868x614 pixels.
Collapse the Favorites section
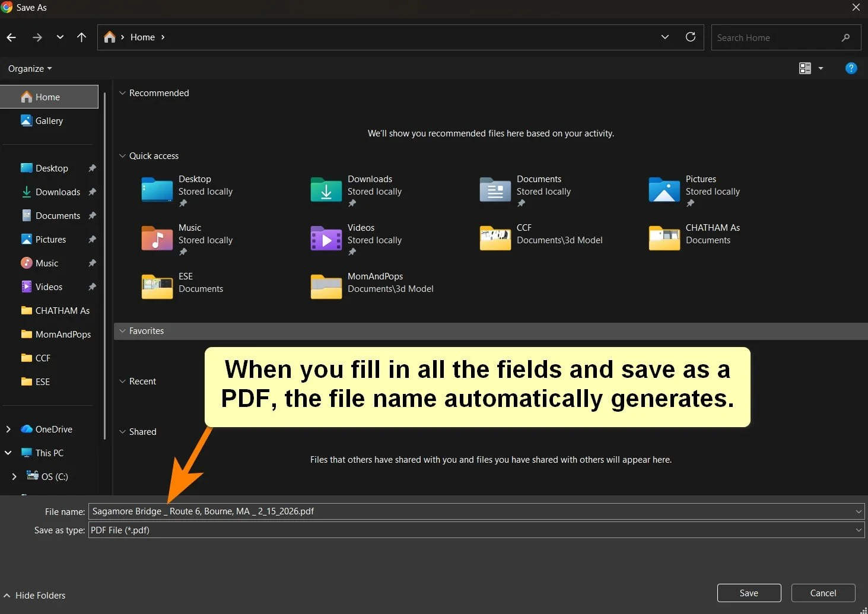point(123,331)
